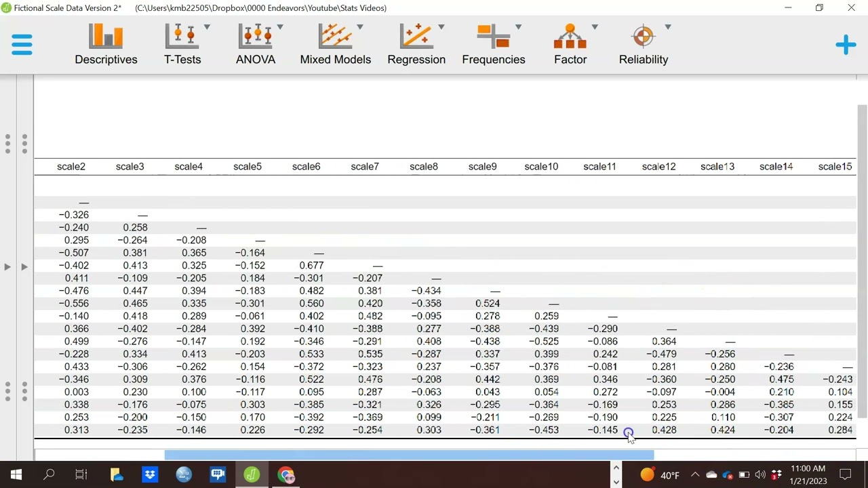
Task: Click the volume tray icon
Action: tap(760, 475)
